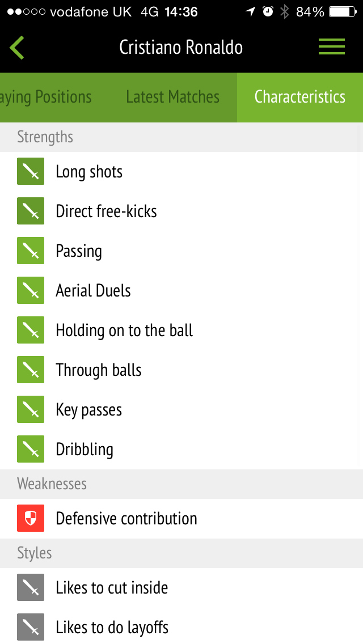Select the sword icon next to Passing
Screen dimensions: 363x644
pos(31,251)
